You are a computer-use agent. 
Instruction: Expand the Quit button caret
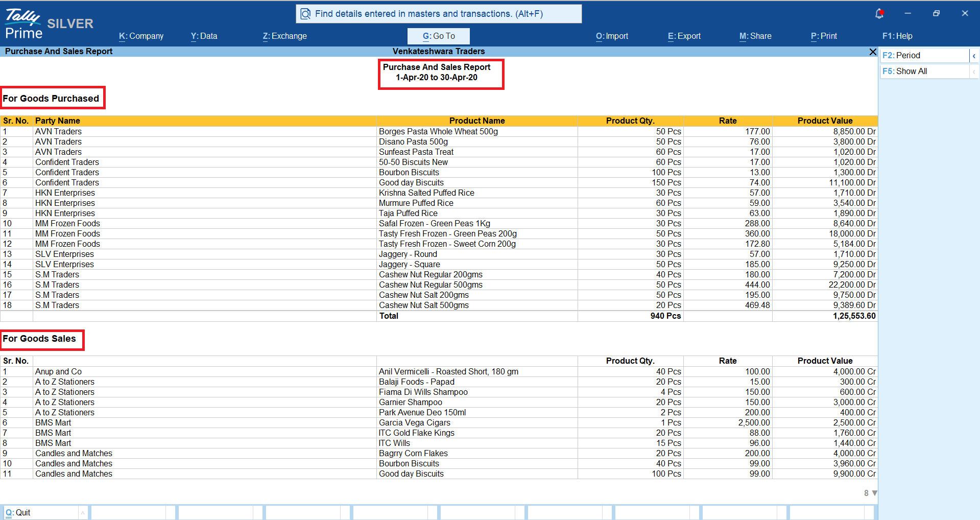82,512
